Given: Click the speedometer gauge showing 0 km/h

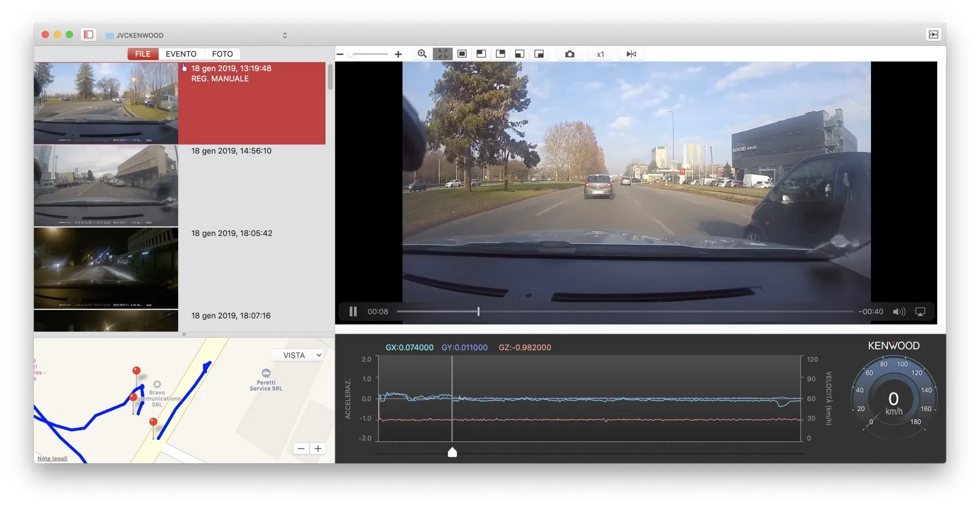Looking at the screenshot, I should pyautogui.click(x=894, y=398).
